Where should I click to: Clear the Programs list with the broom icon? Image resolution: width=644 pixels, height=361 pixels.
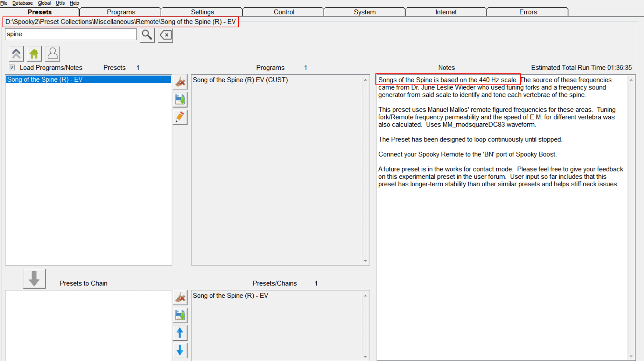pos(180,82)
